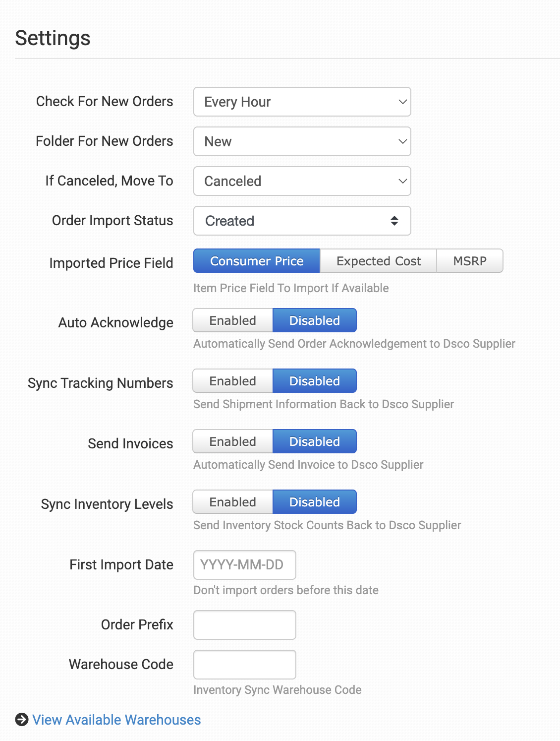Set Auto Acknowledge to Disabled
Viewport: 560px width, 741px height.
(315, 320)
